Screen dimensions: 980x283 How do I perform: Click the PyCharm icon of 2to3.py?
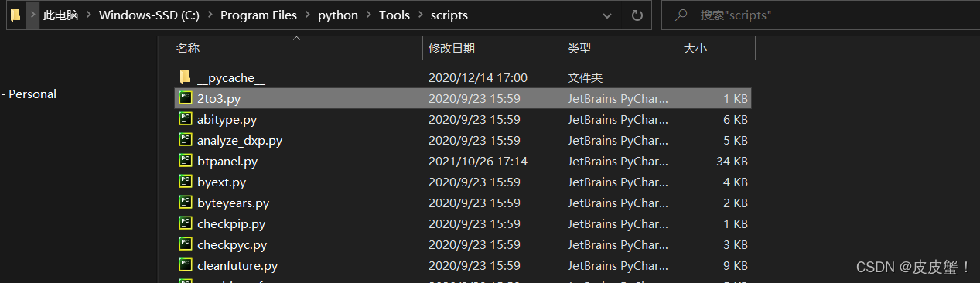click(185, 98)
